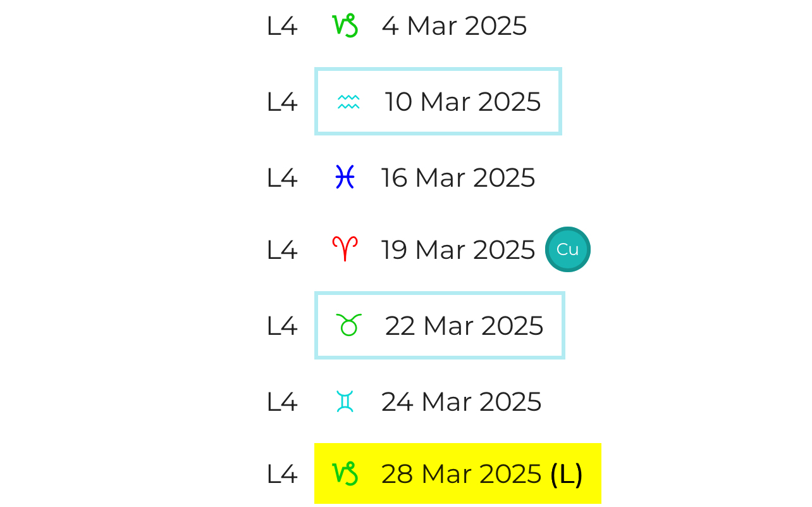The height and width of the screenshot is (507, 812).
Task: Click the teal Cu badge
Action: click(567, 249)
